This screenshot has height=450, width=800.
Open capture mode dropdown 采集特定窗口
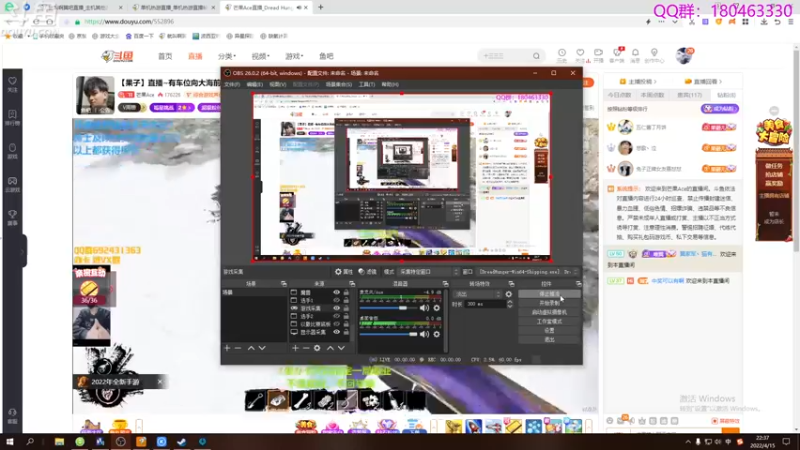click(429, 272)
